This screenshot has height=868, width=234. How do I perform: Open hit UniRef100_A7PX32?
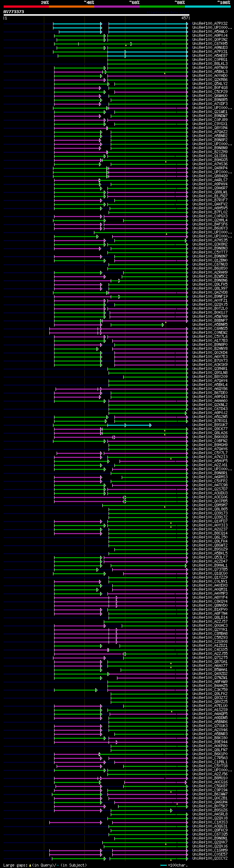(210, 23)
